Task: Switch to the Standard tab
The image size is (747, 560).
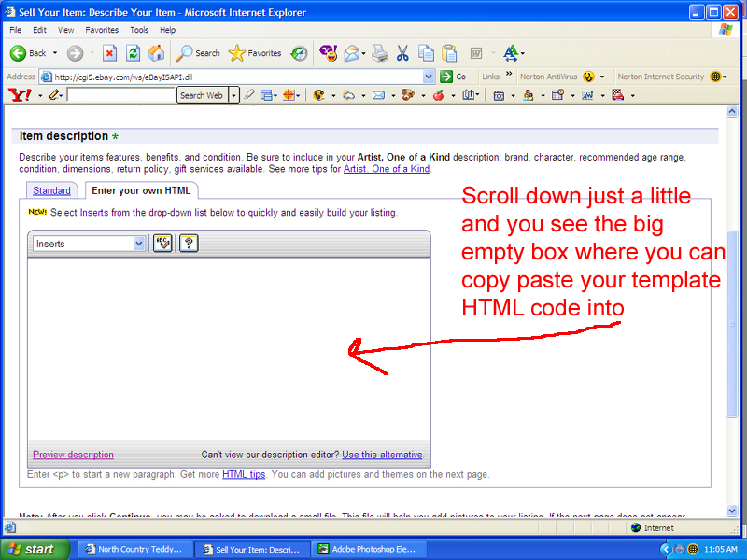Action: click(x=51, y=190)
